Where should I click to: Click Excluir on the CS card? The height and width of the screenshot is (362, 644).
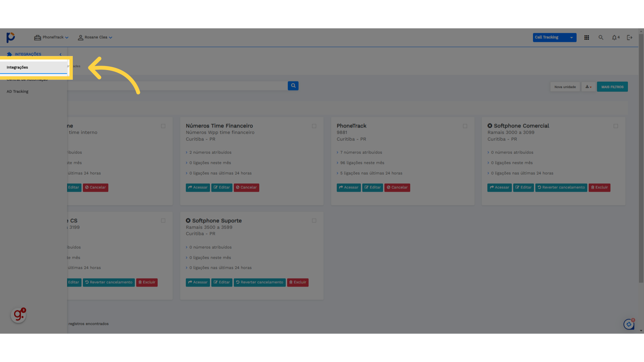[147, 282]
